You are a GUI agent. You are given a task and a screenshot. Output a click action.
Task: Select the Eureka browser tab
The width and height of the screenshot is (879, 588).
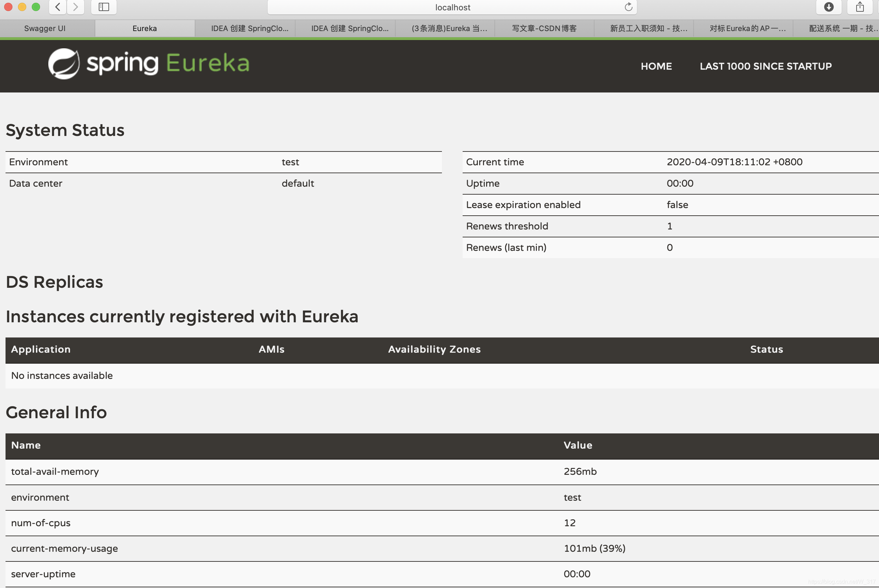click(144, 29)
